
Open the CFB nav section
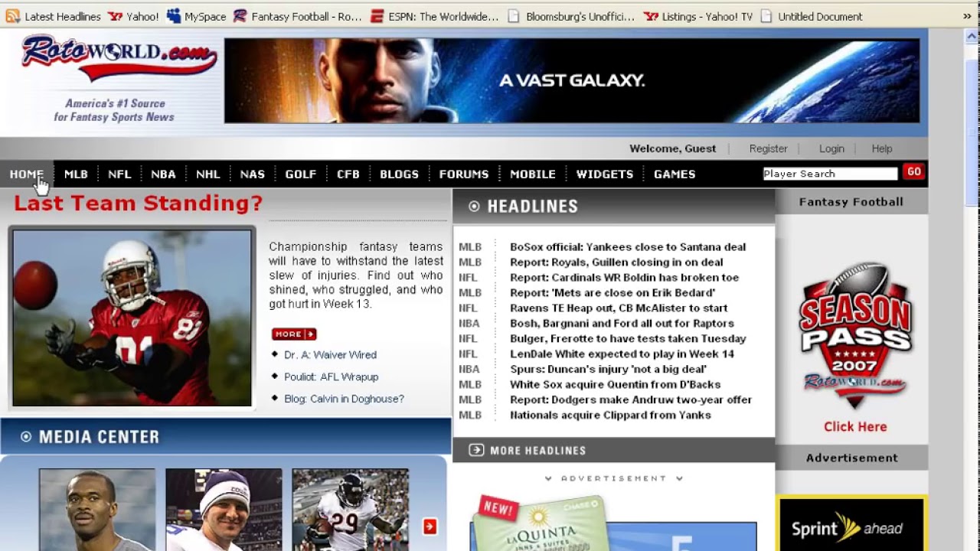[348, 174]
